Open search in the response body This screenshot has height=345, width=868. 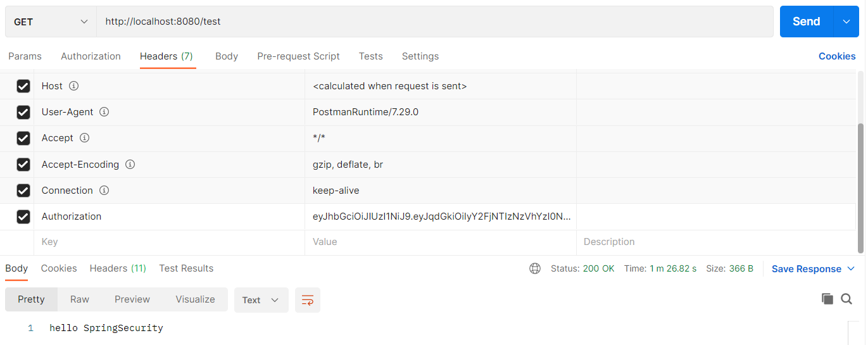pos(846,299)
